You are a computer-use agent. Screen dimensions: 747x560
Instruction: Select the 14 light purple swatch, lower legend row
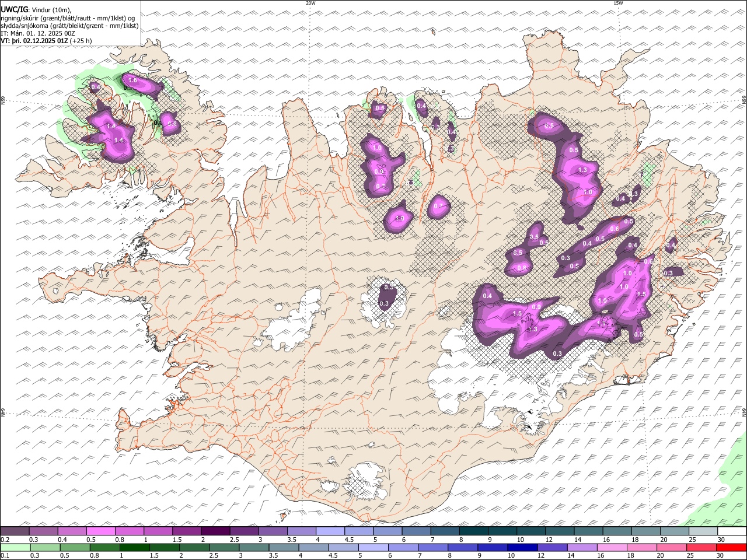[x=582, y=548]
